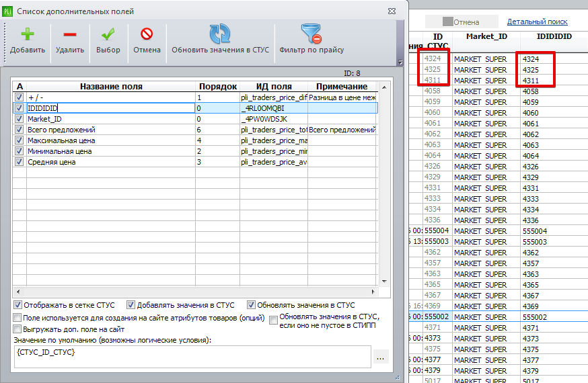Image resolution: width=588 pixels, height=383 pixels.
Task: Toggle checkbox in Максимальная цена row
Action: click(x=19, y=140)
